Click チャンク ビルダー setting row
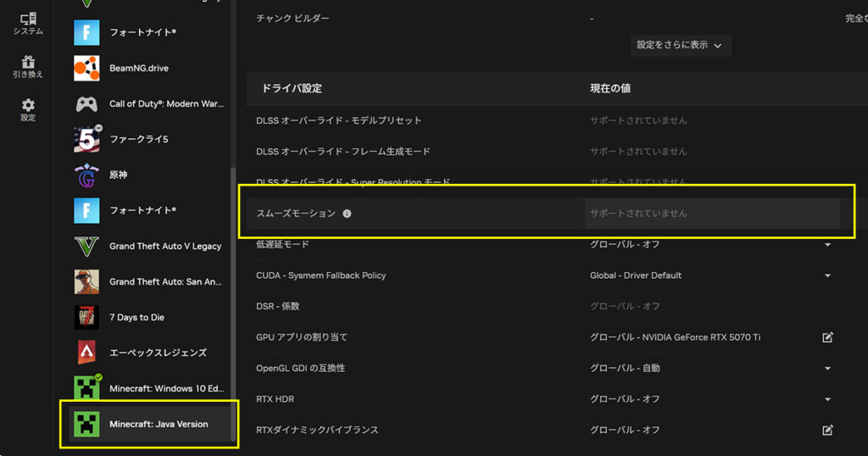 pyautogui.click(x=557, y=19)
